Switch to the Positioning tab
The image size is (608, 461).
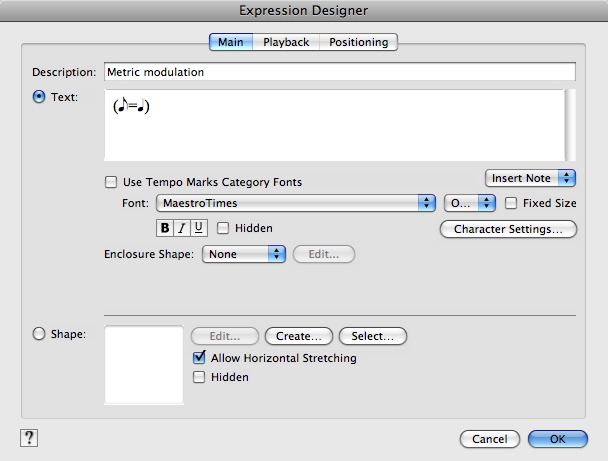[359, 42]
